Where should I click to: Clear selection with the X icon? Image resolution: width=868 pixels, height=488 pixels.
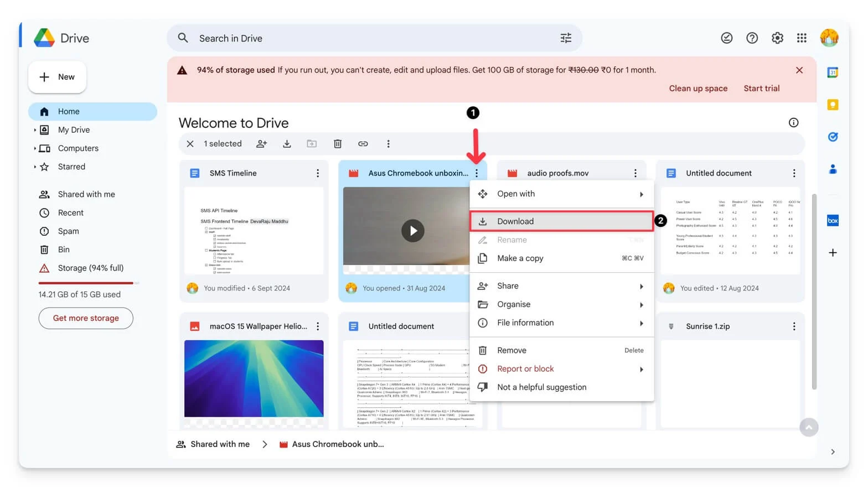tap(190, 144)
